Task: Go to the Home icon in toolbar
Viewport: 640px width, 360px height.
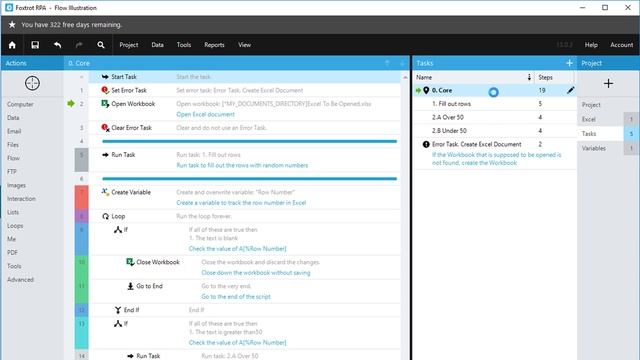Action: pyautogui.click(x=12, y=45)
